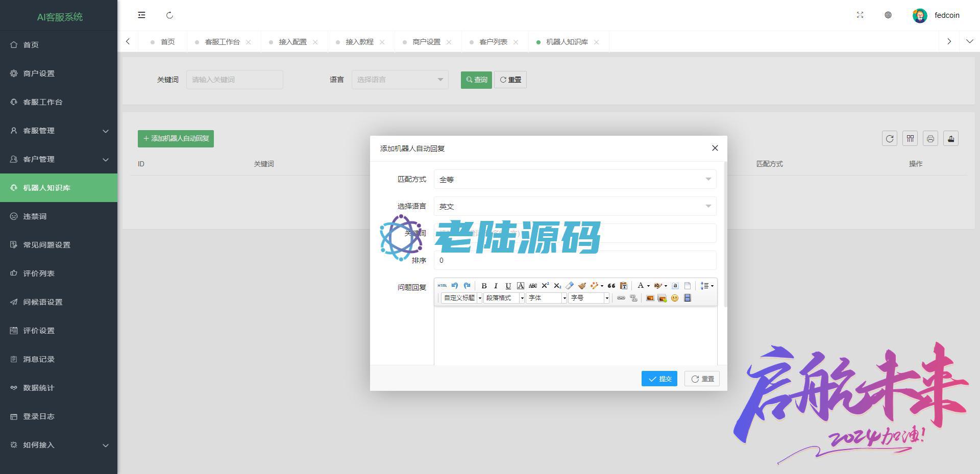Upload a single image in the editor
The width and height of the screenshot is (980, 474).
(x=650, y=298)
